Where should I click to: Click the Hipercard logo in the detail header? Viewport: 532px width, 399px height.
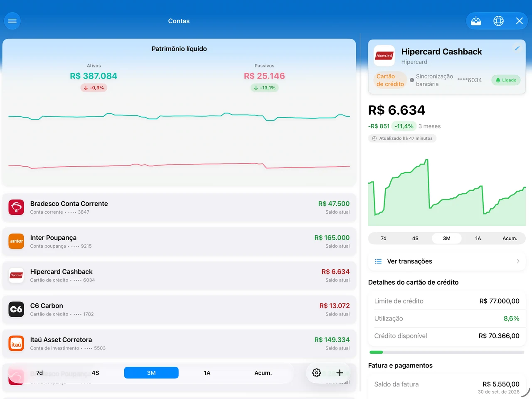(384, 56)
